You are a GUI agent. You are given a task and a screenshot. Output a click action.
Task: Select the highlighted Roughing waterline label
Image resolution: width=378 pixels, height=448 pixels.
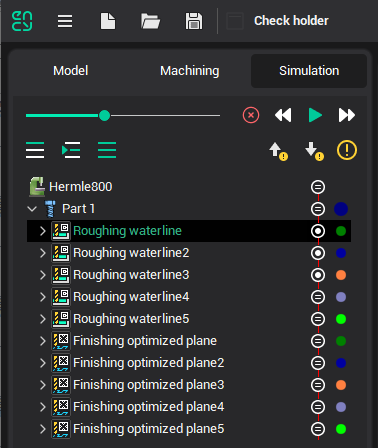click(127, 231)
